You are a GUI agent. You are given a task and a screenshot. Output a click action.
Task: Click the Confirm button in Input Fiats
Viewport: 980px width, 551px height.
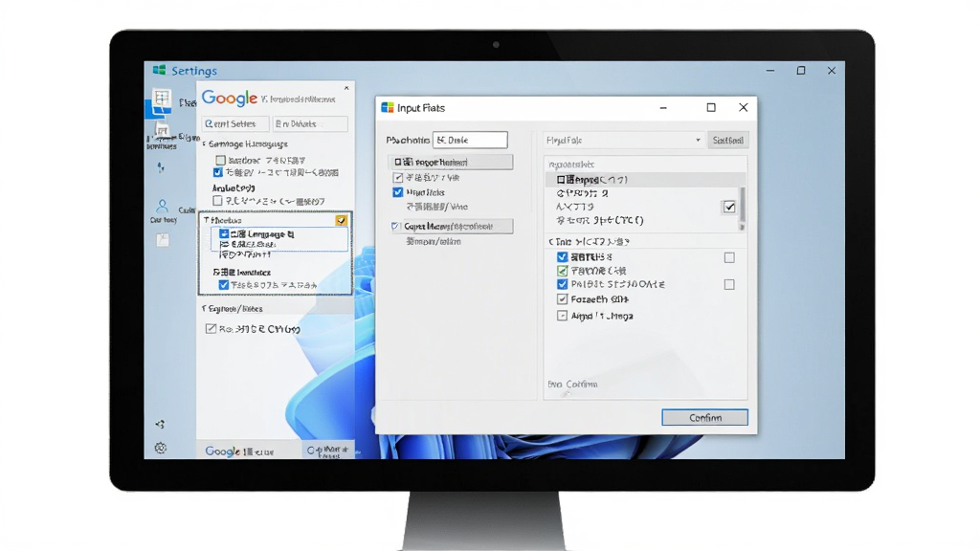tap(704, 417)
